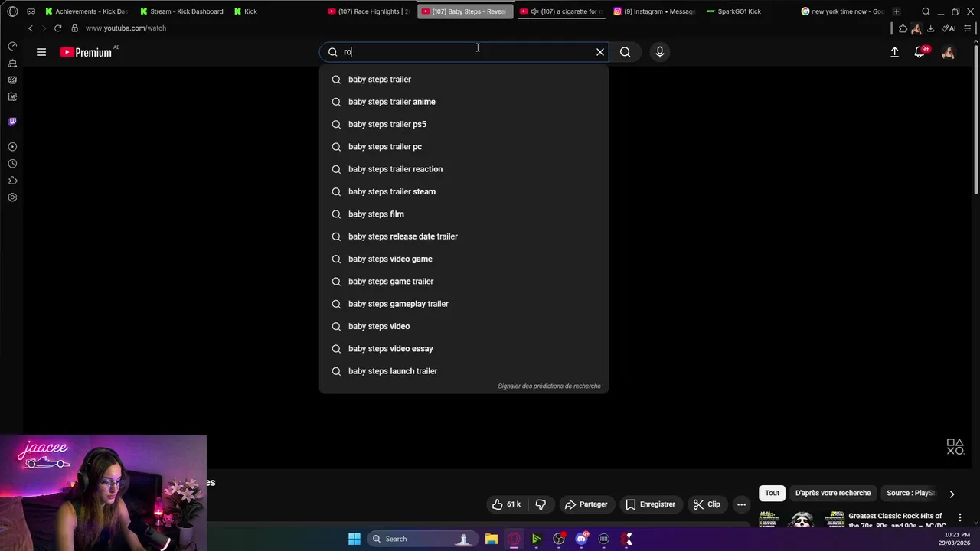Choose suggestion 'baby steps film'
980x551 pixels.
pyautogui.click(x=464, y=214)
